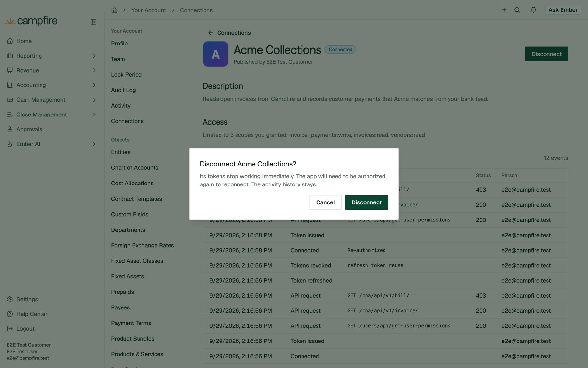
Task: Click the 'Re-authorized' detail text
Action: click(367, 250)
